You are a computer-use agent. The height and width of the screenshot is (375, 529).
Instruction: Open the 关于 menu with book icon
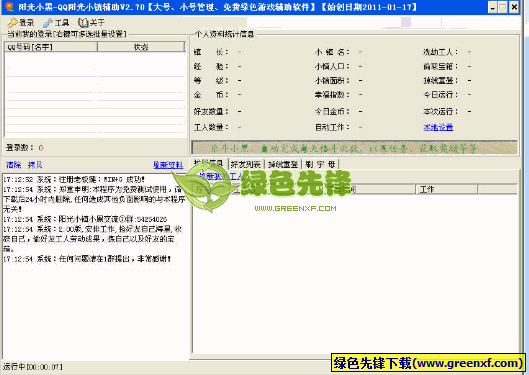(91, 23)
